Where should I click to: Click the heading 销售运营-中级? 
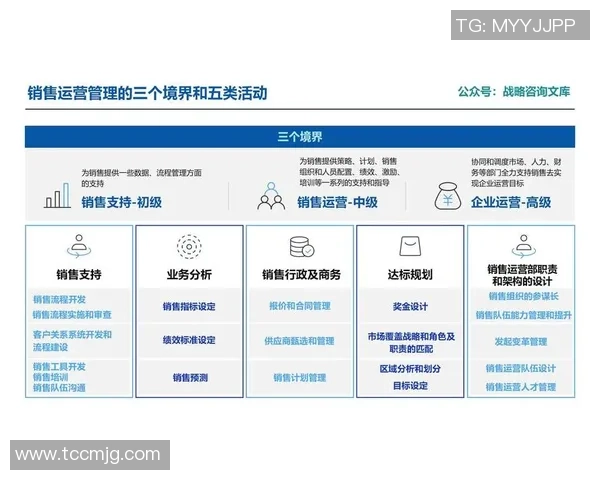337,202
